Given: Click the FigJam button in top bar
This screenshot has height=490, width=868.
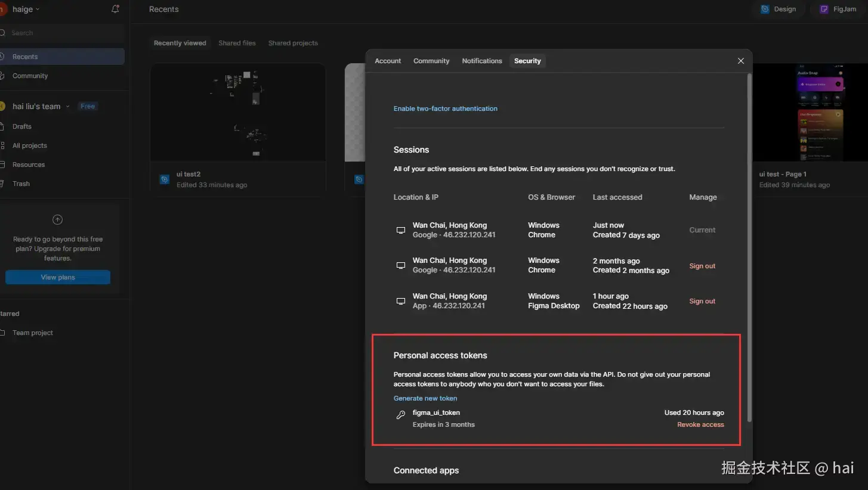Looking at the screenshot, I should coord(838,9).
